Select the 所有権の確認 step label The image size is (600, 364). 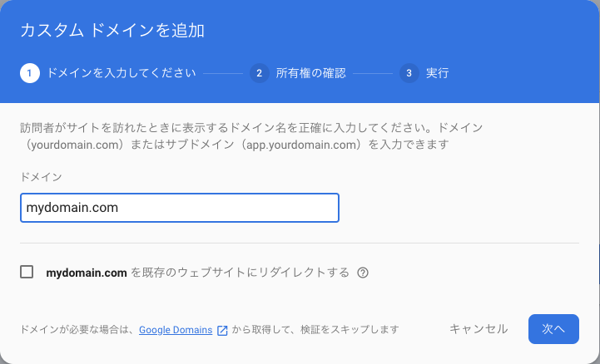(x=310, y=73)
